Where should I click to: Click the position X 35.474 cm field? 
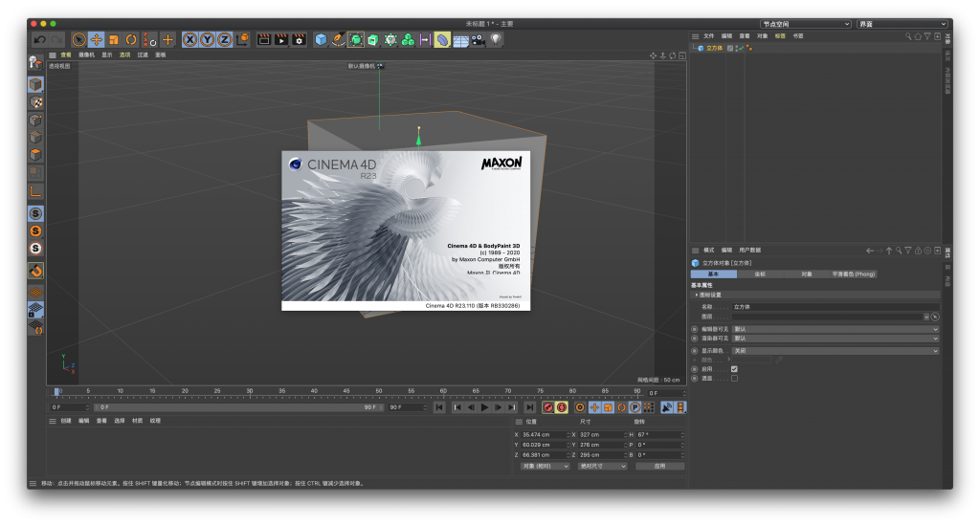click(x=545, y=435)
